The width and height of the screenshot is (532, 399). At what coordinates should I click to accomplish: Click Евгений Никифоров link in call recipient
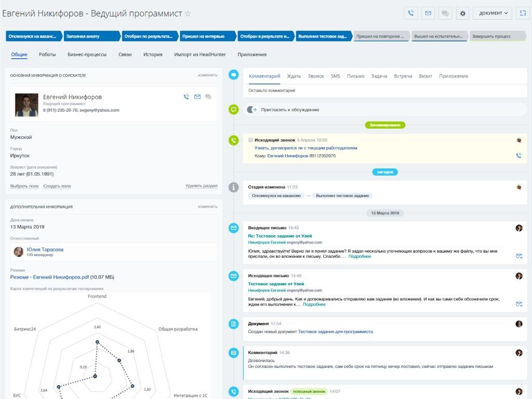[x=288, y=156]
